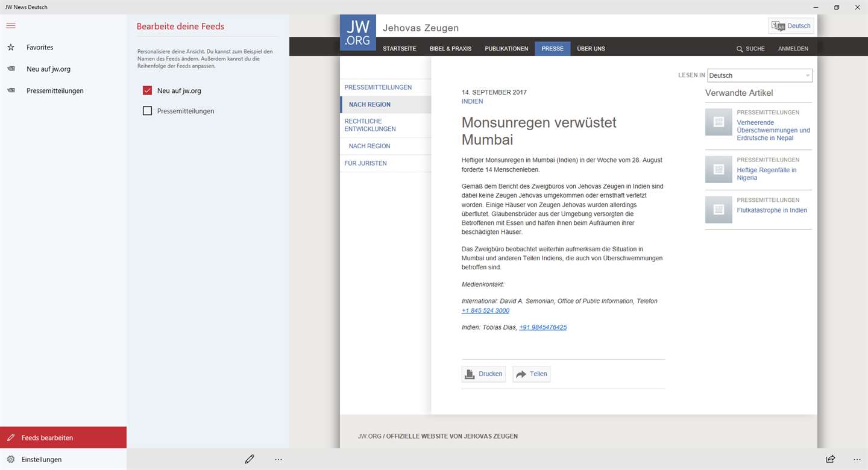Open Verheerende Überschwemmungen in Nepal link
868x470 pixels.
point(773,130)
